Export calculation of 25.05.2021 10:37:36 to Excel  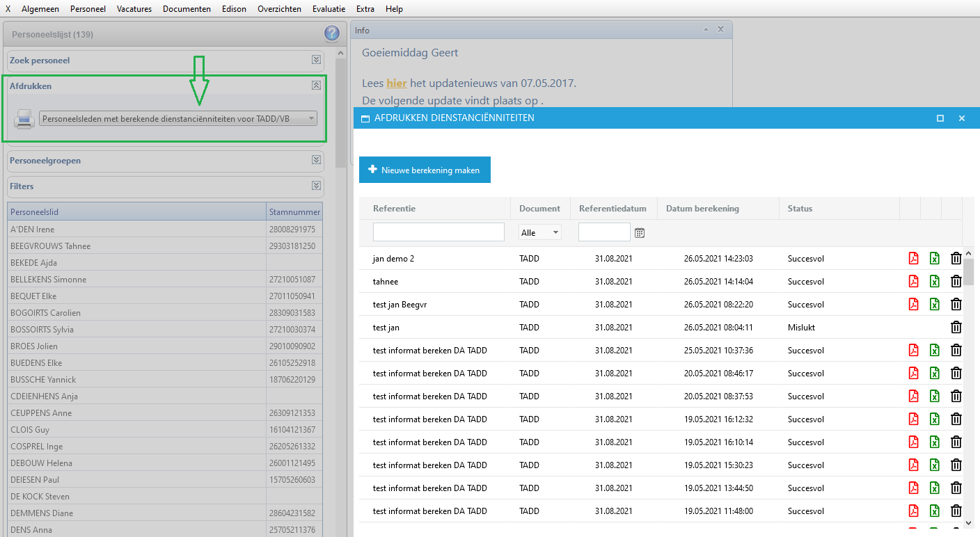935,351
